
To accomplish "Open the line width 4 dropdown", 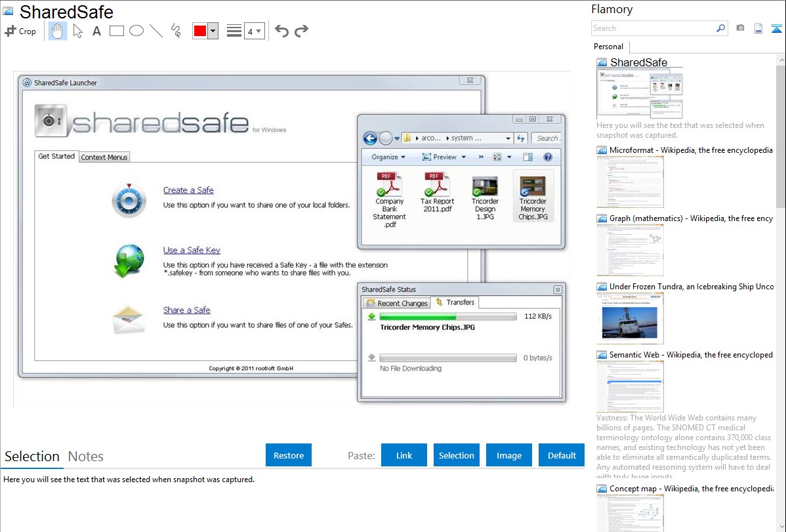I will click(x=254, y=31).
